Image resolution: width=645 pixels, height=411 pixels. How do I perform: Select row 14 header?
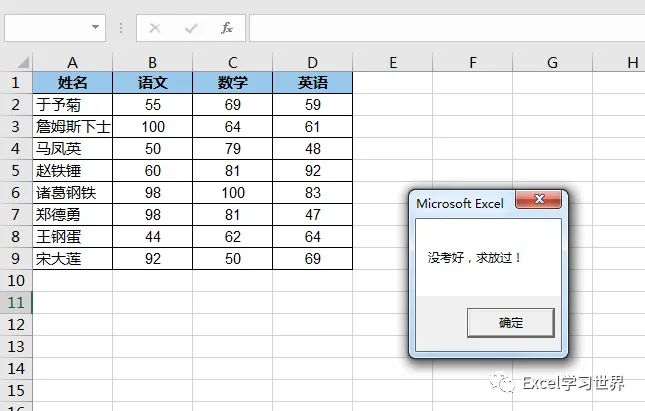16,369
